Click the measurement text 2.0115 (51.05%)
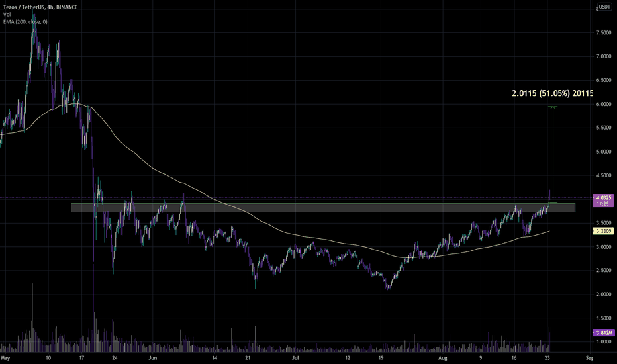The height and width of the screenshot is (364, 617). (541, 93)
